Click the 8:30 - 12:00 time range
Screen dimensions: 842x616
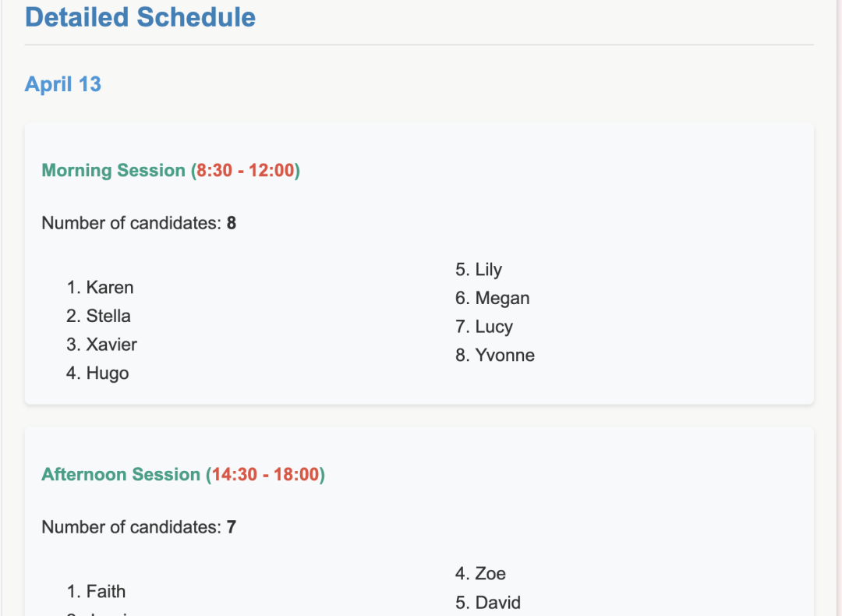(x=246, y=170)
